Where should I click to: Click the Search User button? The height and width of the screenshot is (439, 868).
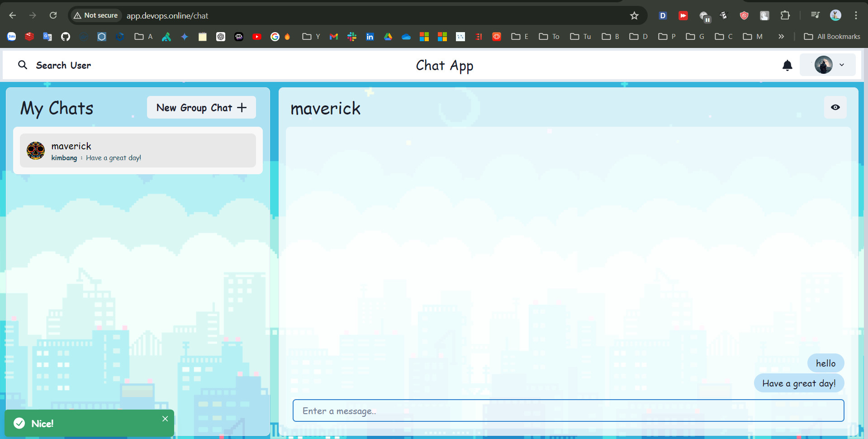tap(54, 65)
